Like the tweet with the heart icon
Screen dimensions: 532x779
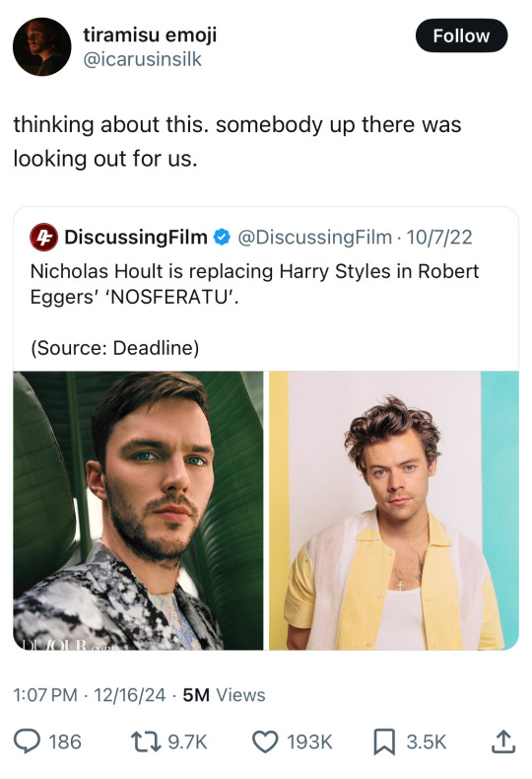coord(265,742)
